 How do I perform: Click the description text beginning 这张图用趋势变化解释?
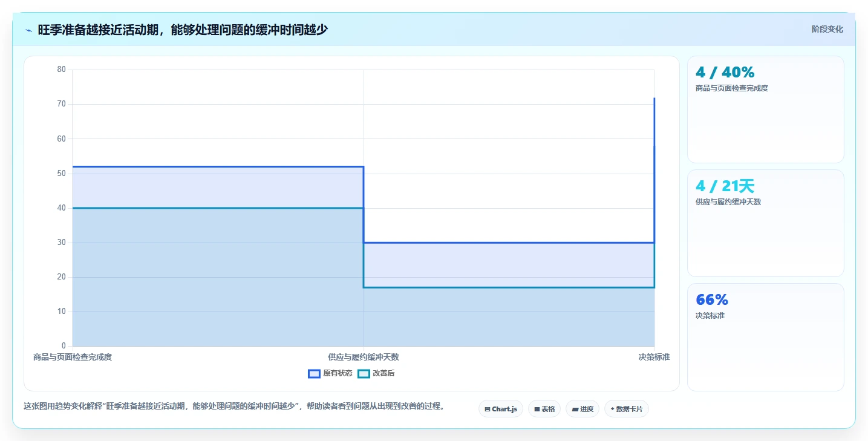(234, 407)
